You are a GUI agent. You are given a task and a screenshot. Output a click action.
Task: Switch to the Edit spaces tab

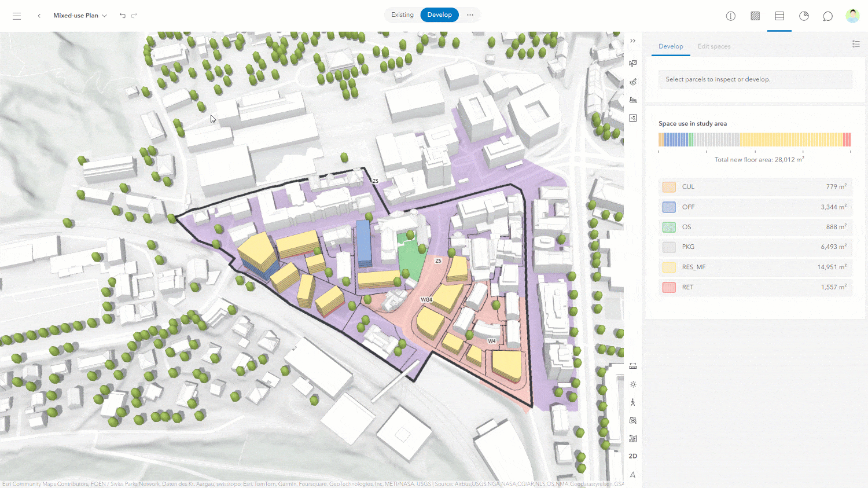[713, 46]
